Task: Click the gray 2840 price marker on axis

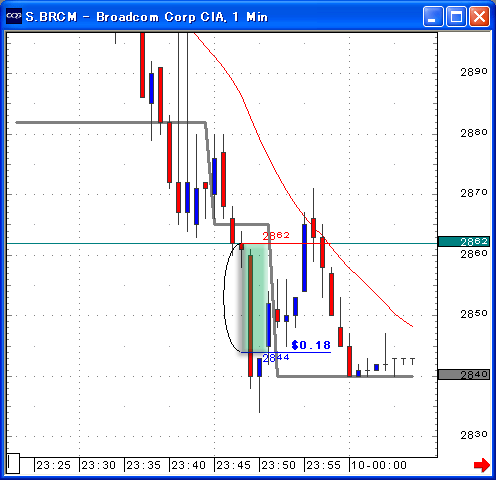Action: click(x=464, y=375)
